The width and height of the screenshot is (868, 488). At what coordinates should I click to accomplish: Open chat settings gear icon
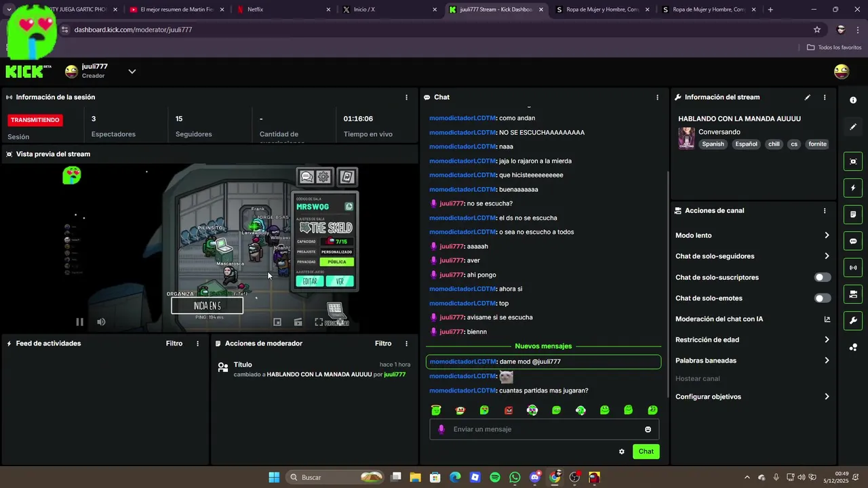(x=621, y=451)
